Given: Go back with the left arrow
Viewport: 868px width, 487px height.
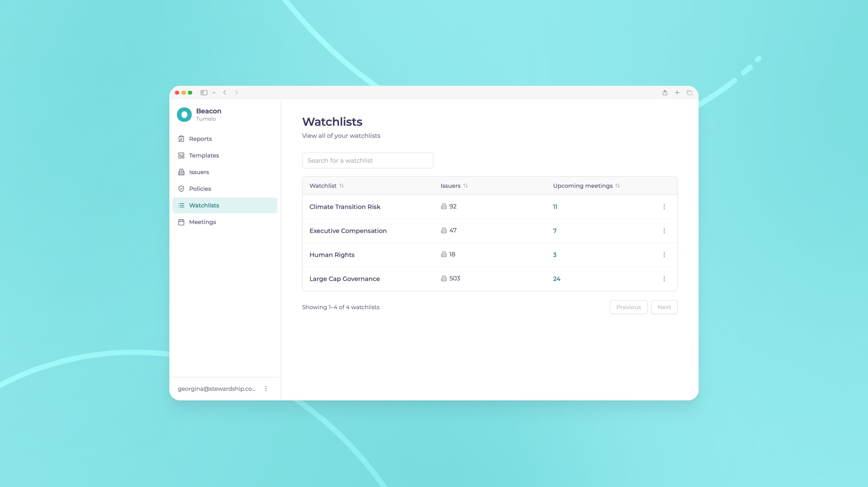Looking at the screenshot, I should [x=225, y=92].
